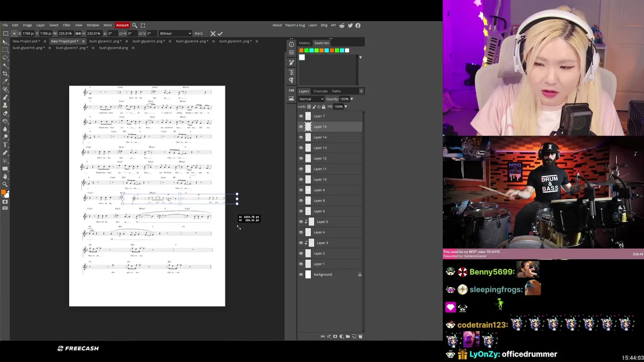The image size is (644, 362).
Task: Select the Clone Stamp tool
Action: pos(6,105)
